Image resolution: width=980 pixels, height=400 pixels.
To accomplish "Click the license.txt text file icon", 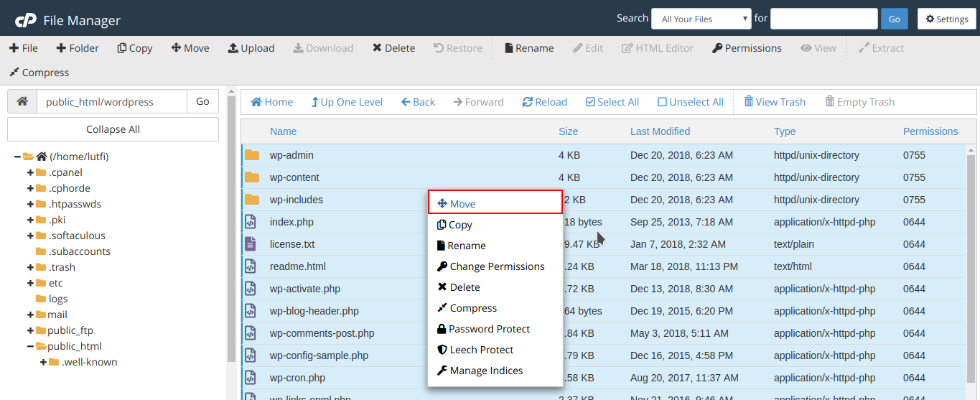I will point(251,244).
